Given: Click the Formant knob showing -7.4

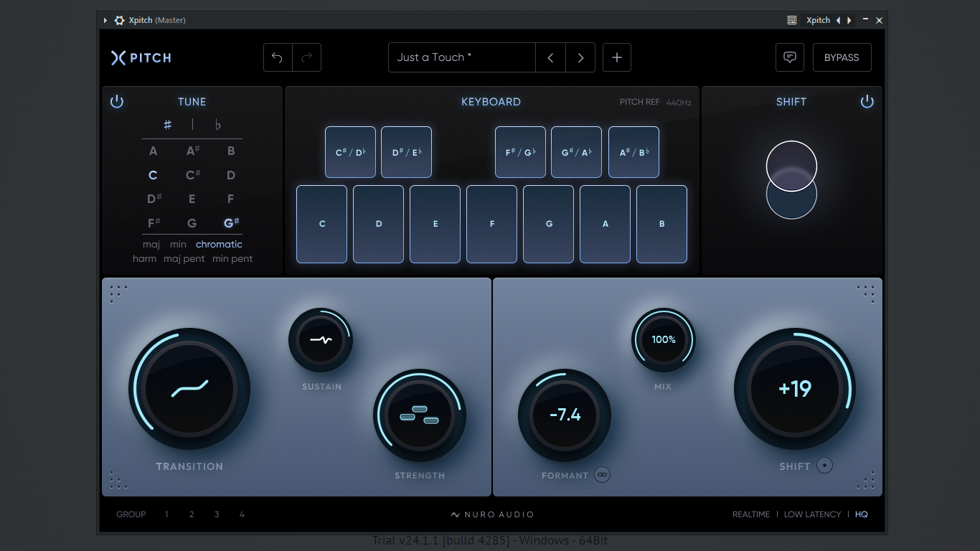Looking at the screenshot, I should (x=565, y=415).
